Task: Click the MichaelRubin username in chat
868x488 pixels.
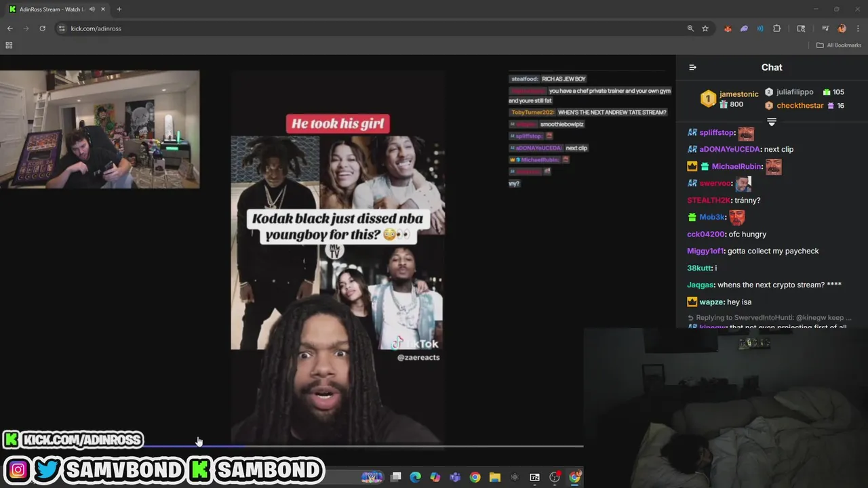Action: point(736,166)
